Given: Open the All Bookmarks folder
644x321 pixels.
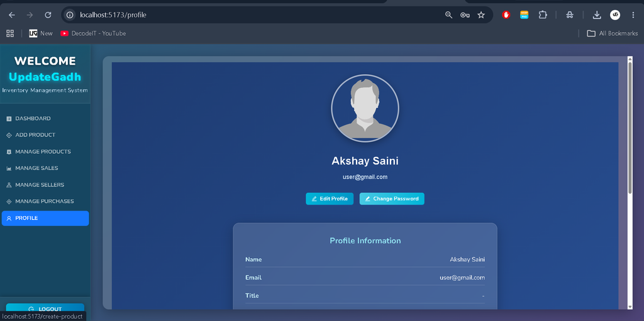Looking at the screenshot, I should click(612, 33).
